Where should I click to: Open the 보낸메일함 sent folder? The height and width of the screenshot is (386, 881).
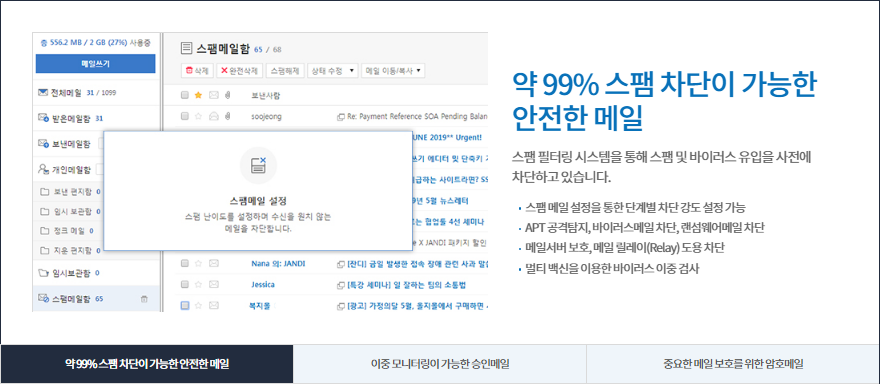pyautogui.click(x=70, y=144)
